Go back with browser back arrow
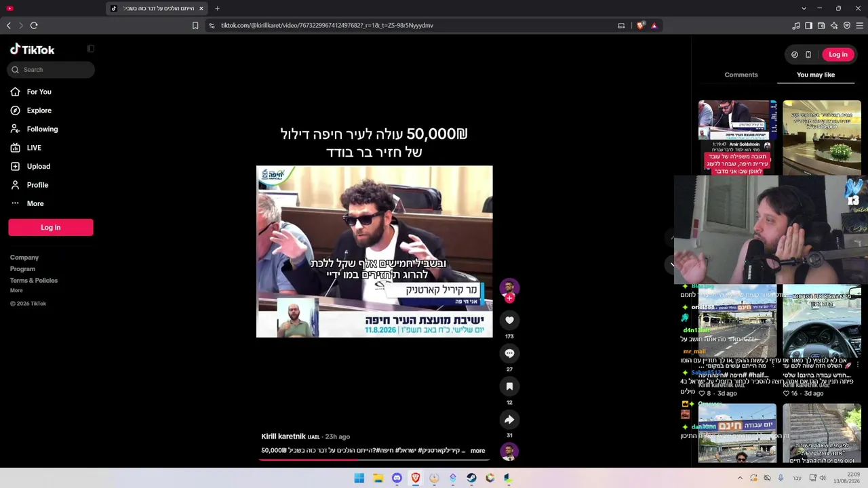Viewport: 868px width, 488px height. [x=8, y=26]
